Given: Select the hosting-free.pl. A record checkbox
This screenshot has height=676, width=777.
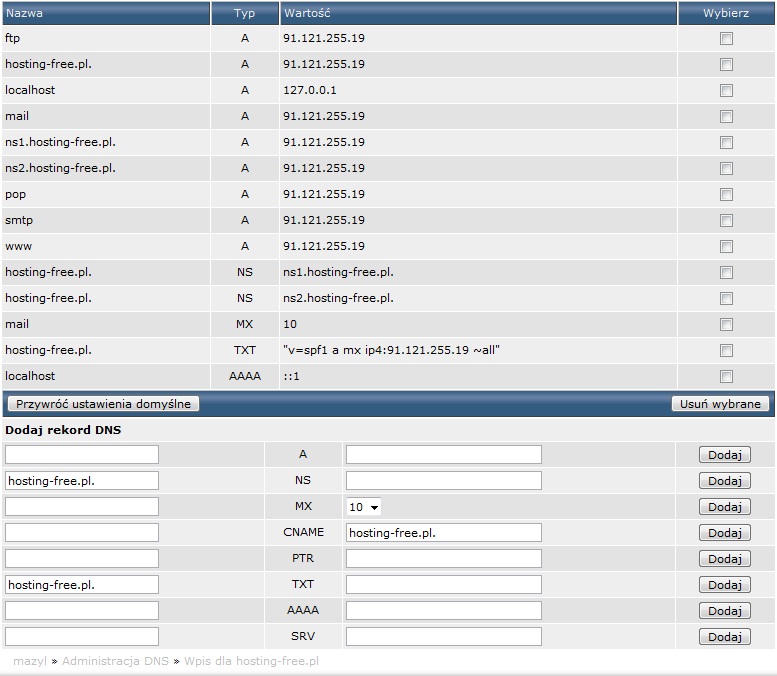Looking at the screenshot, I should click(x=726, y=64).
